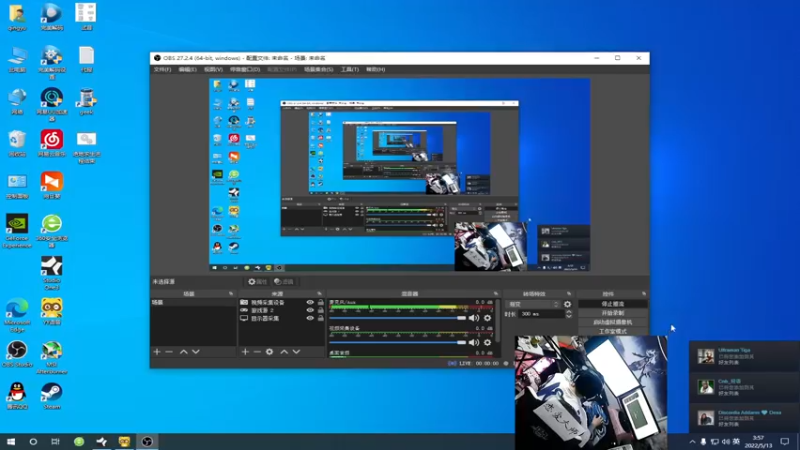
Task: Open microphone/Aux audio settings gear
Action: coord(488,318)
